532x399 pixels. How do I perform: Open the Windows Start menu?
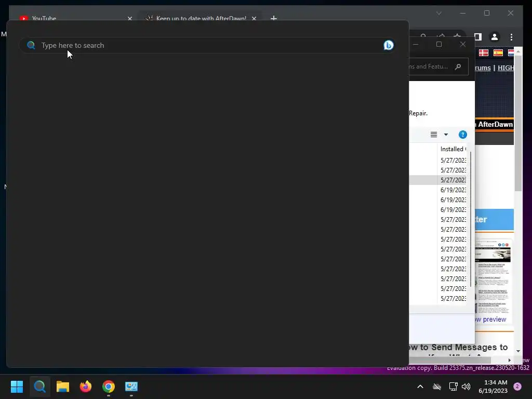pos(17,387)
